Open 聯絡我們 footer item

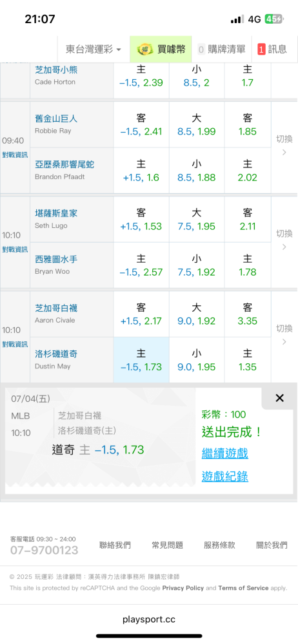[115, 545]
